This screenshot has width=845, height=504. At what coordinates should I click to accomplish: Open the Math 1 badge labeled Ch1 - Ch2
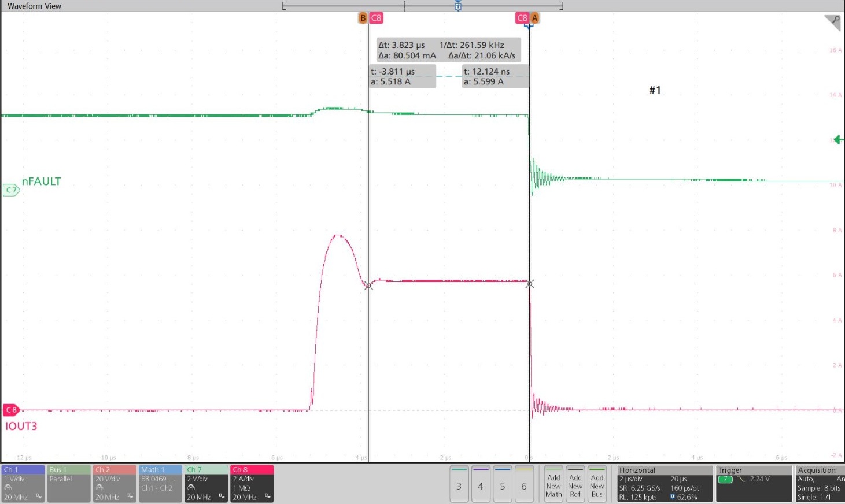pos(160,483)
